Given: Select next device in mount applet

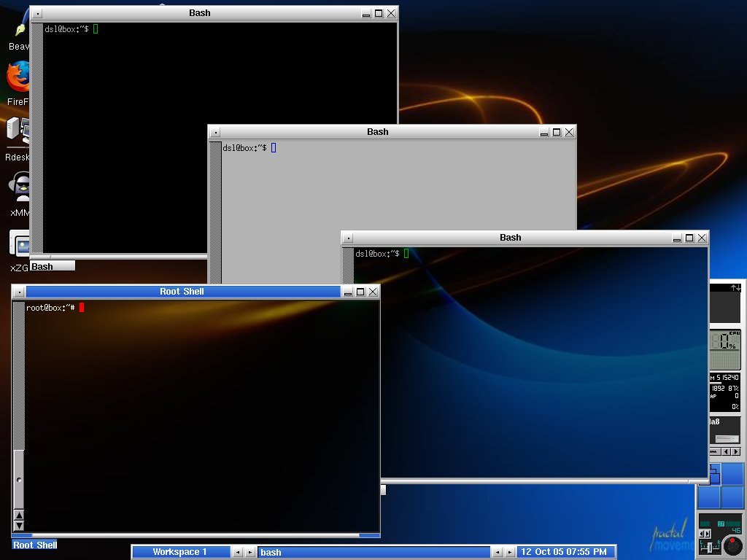Looking at the screenshot, I should [x=736, y=451].
